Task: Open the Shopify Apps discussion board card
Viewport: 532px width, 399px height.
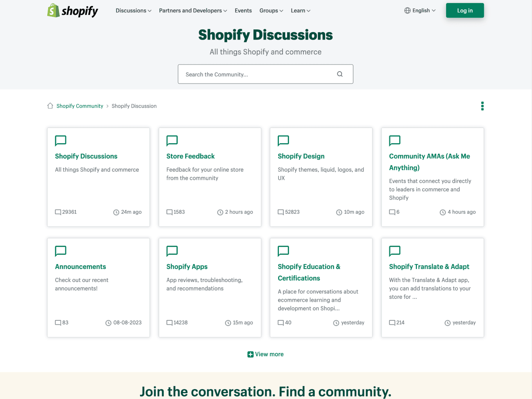Action: pos(187,266)
